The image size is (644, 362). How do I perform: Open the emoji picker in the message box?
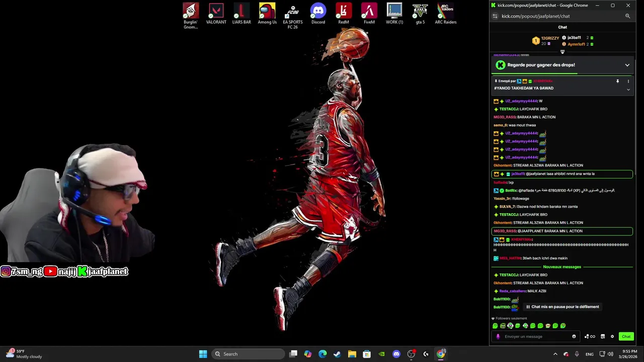coord(574,336)
